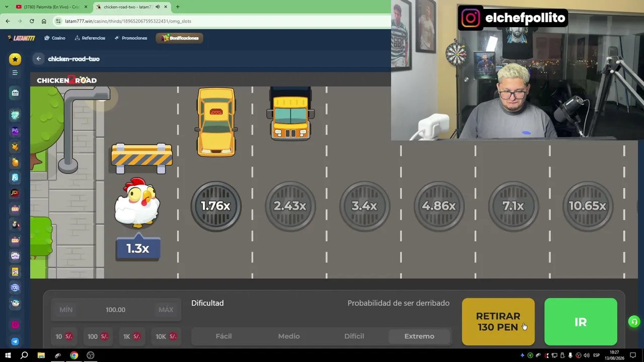644x362 pixels.
Task: Switch to the Palomita (En Vivo) YouTube tab
Action: [52, 7]
